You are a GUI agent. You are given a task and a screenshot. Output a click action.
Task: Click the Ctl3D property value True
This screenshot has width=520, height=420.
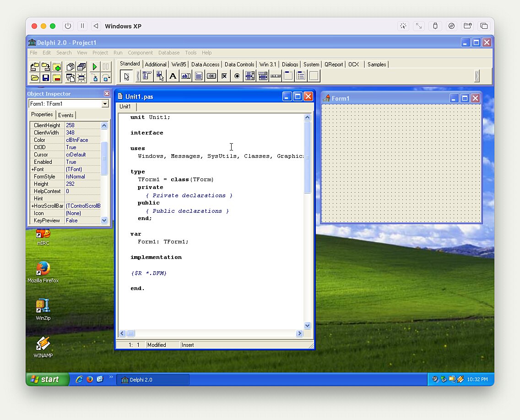[82, 147]
